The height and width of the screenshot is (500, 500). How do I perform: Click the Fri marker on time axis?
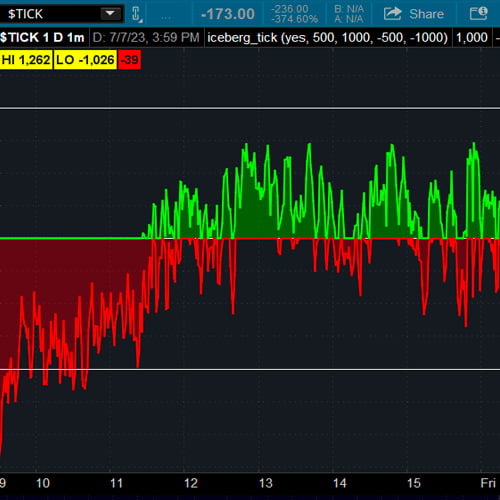pyautogui.click(x=488, y=483)
